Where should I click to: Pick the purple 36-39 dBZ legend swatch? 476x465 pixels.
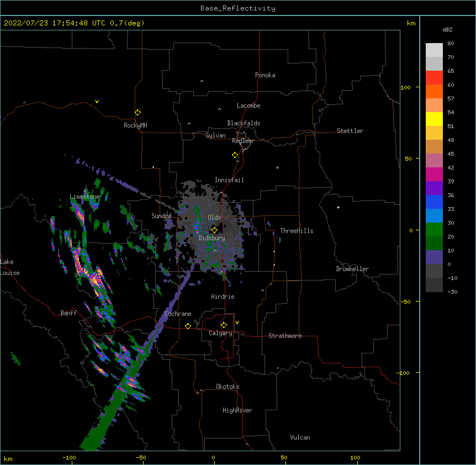(434, 188)
